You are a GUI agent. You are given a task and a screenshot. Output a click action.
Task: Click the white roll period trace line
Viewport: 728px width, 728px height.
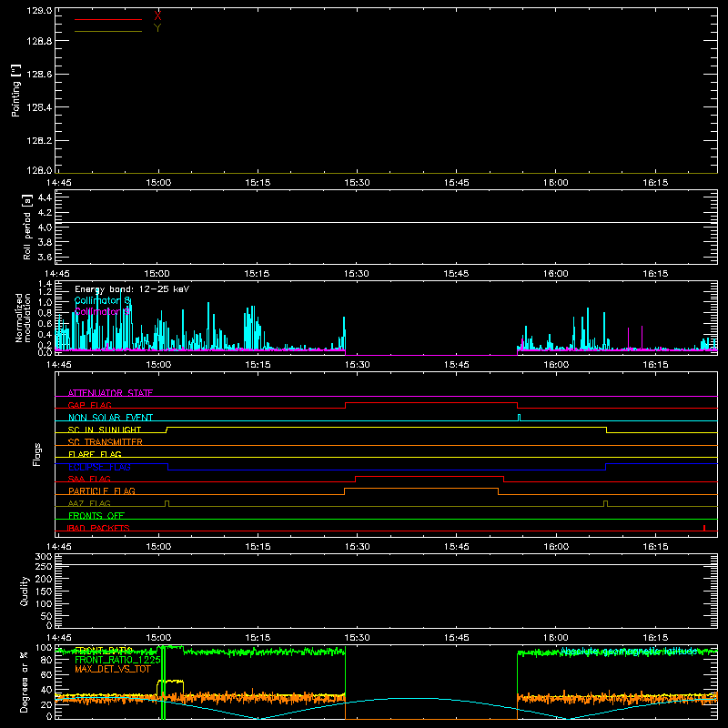(x=386, y=222)
